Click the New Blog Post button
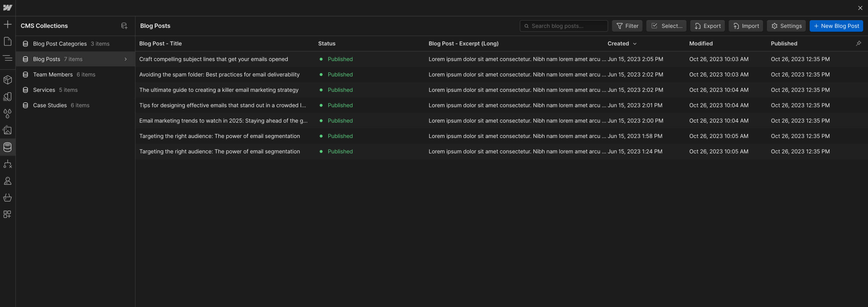Screen dimensions: 868x307 click(836, 26)
